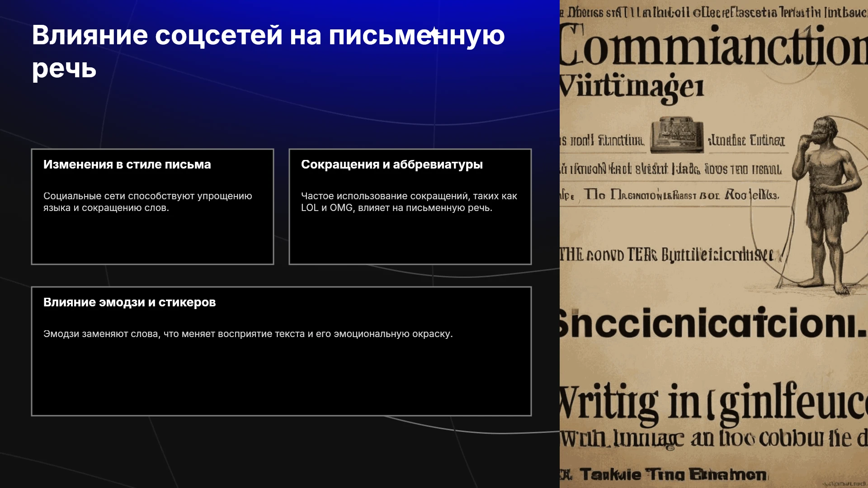The width and height of the screenshot is (868, 488).
Task: Click the "Сокращения и аббревиатуры" card heading
Action: tap(392, 164)
